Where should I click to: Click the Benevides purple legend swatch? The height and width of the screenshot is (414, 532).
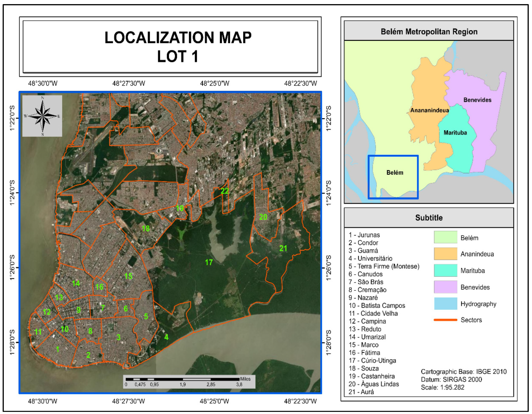(x=445, y=287)
